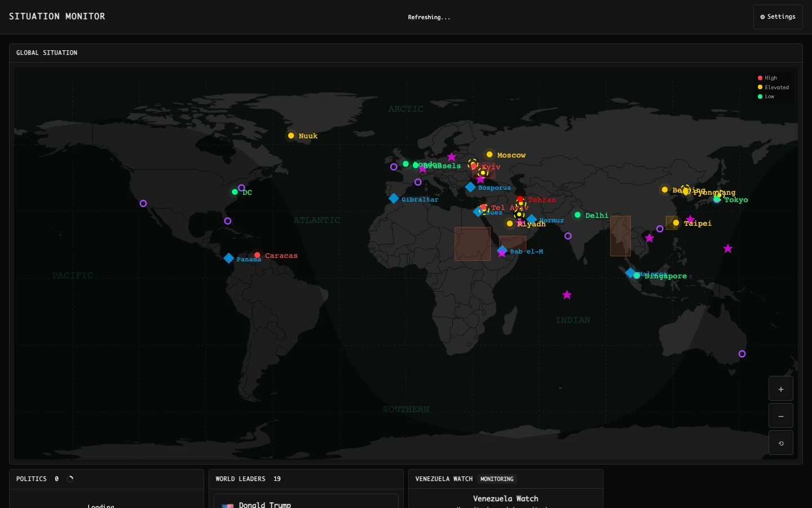Open the VENEZUELA WATCH panel header
812x508 pixels.
[506, 479]
